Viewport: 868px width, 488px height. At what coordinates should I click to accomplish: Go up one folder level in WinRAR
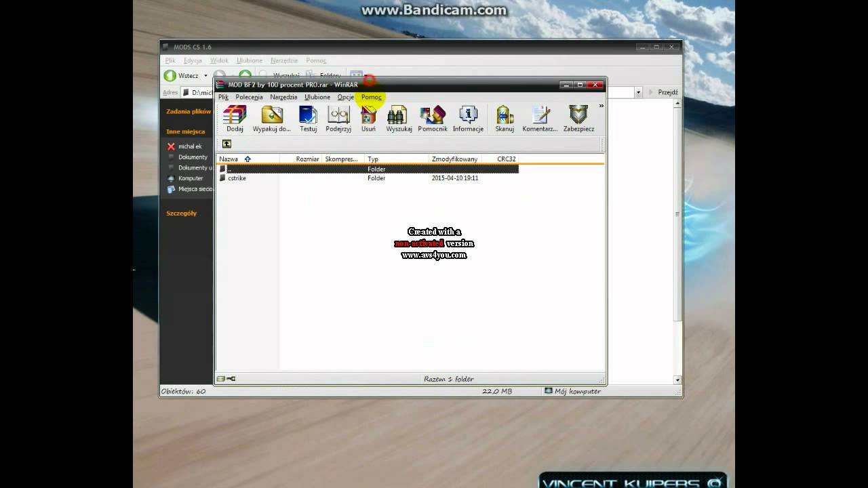pyautogui.click(x=226, y=144)
